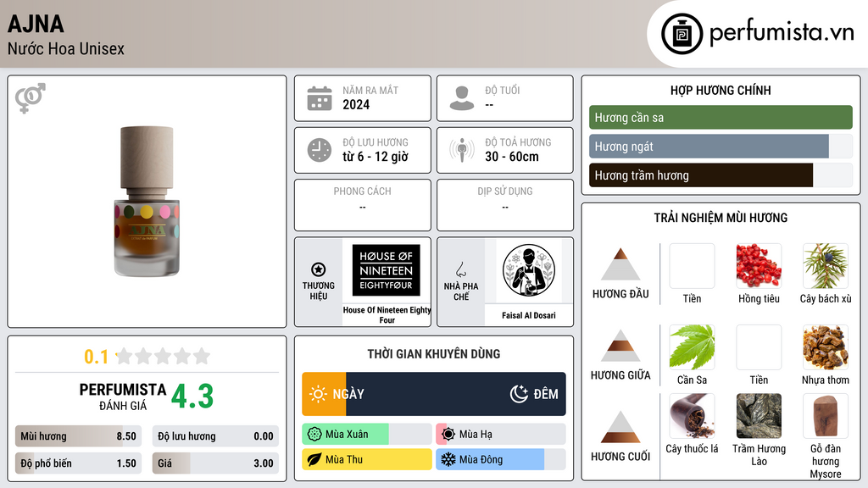Viewport: 868px width, 488px height.
Task: Click the Nước Hoa Unisex subtitle
Action: click(66, 48)
